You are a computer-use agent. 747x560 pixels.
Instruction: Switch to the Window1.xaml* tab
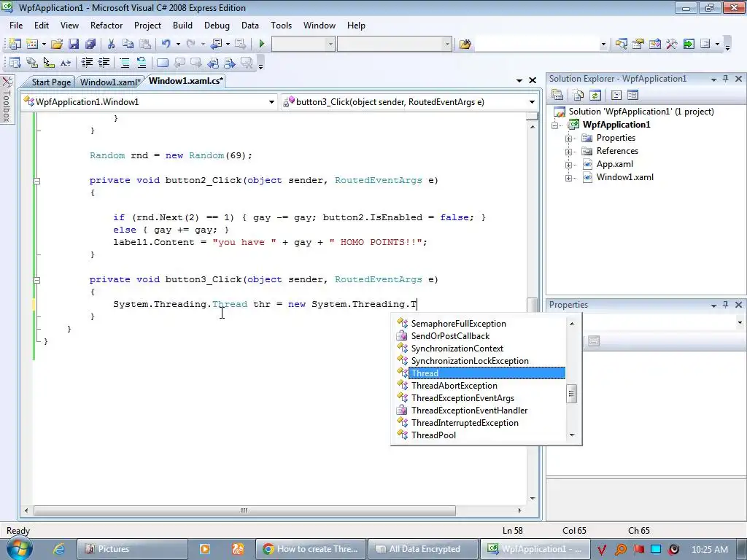pyautogui.click(x=110, y=82)
